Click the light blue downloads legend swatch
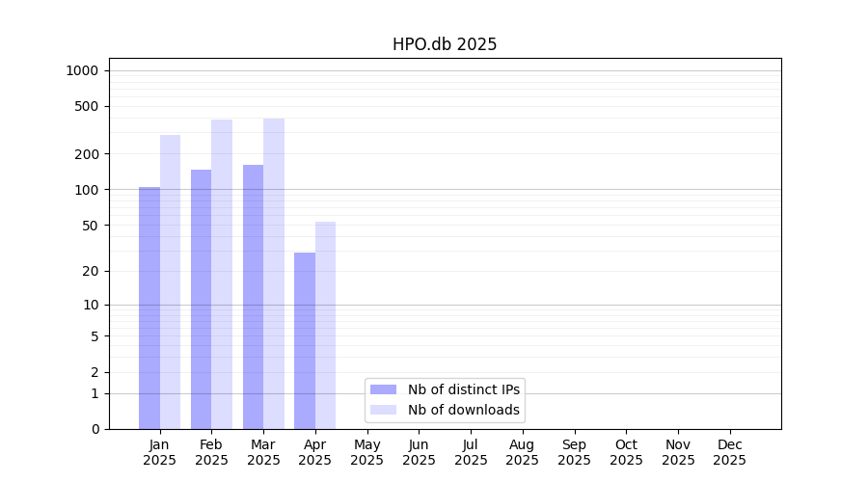 [x=383, y=410]
